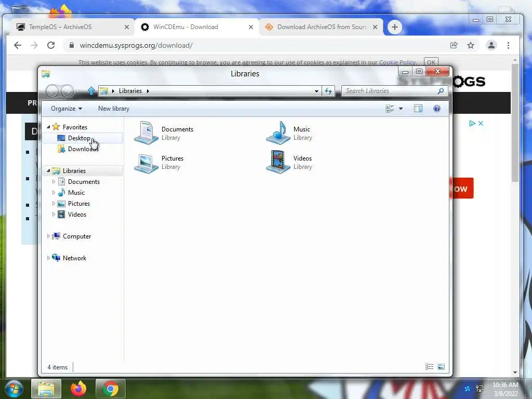Collapse the Libraries tree group
Screen dimensions: 532x399
pyautogui.click(x=48, y=170)
